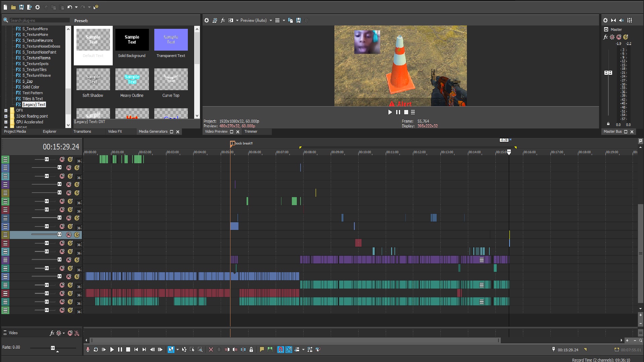Click the plug-in search field
This screenshot has width=644, height=362.
[40, 20]
